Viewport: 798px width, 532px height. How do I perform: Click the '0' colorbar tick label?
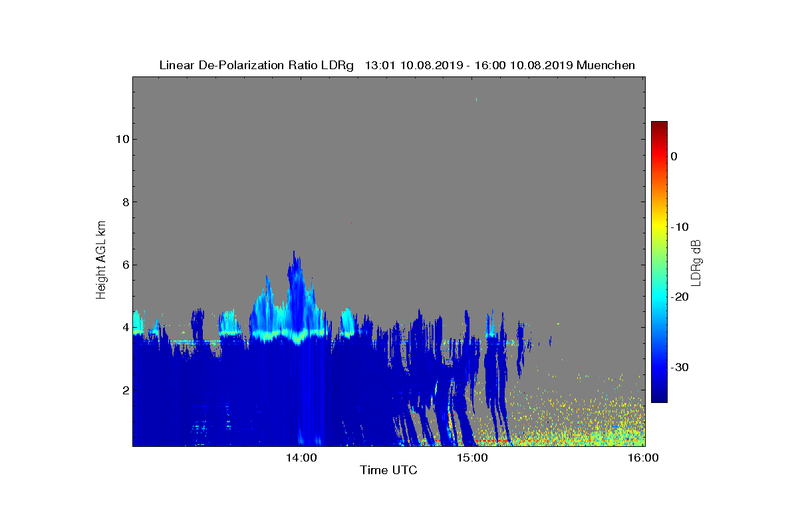pyautogui.click(x=674, y=156)
